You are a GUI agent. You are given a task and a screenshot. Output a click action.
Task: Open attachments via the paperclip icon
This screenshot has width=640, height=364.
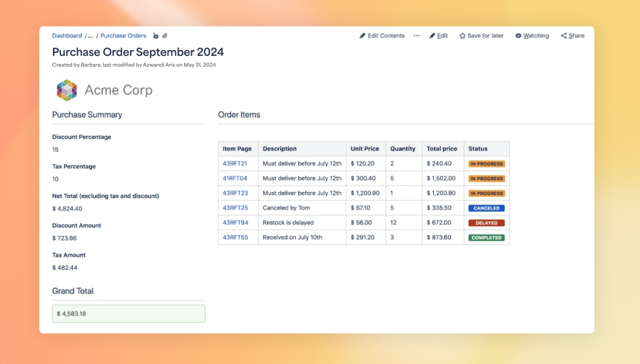tap(165, 36)
